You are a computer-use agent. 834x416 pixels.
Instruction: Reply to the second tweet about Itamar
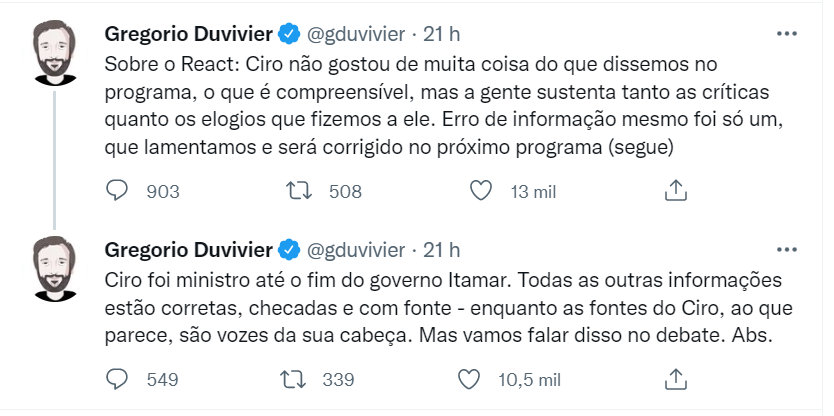(x=116, y=379)
